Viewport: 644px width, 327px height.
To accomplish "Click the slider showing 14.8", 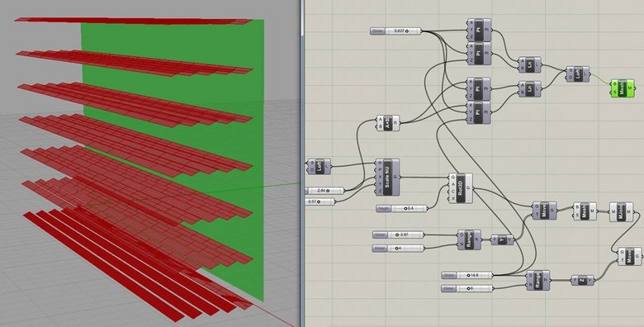I will click(x=467, y=275).
